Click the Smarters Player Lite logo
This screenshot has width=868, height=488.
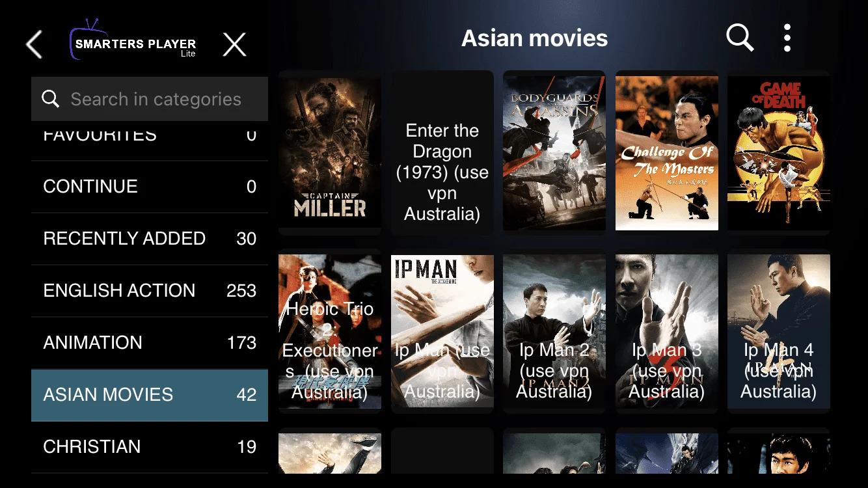click(x=134, y=40)
